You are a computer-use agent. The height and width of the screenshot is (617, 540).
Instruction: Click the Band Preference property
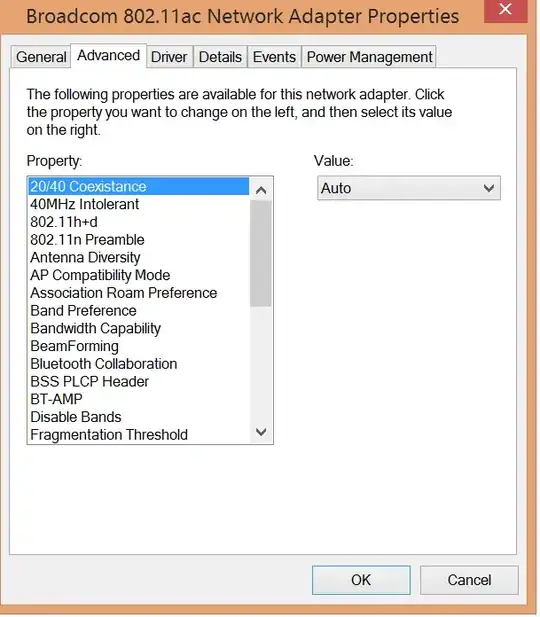click(139, 310)
